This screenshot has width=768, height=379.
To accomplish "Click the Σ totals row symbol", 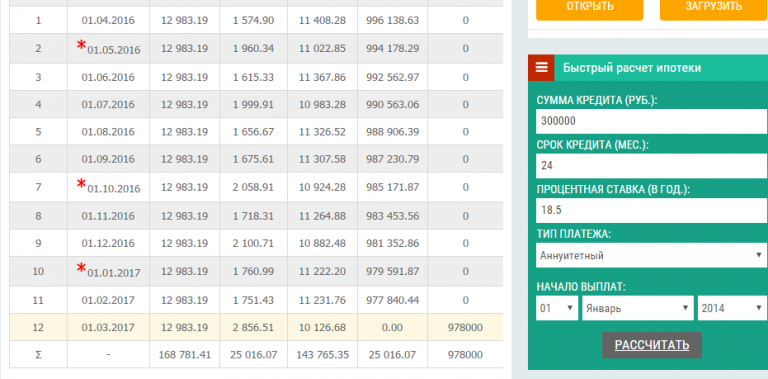I will [38, 355].
